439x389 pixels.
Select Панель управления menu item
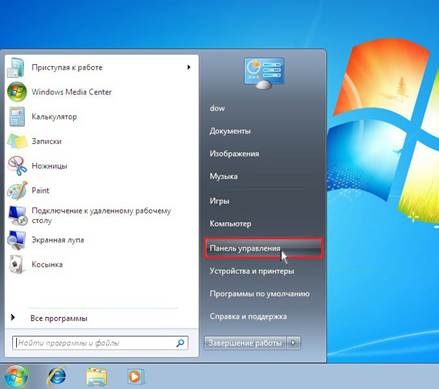pos(263,248)
